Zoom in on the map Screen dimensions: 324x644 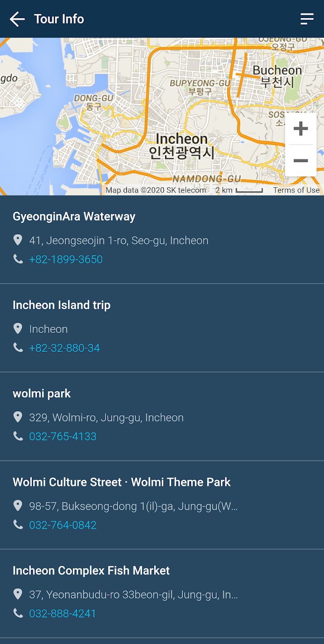tap(301, 128)
